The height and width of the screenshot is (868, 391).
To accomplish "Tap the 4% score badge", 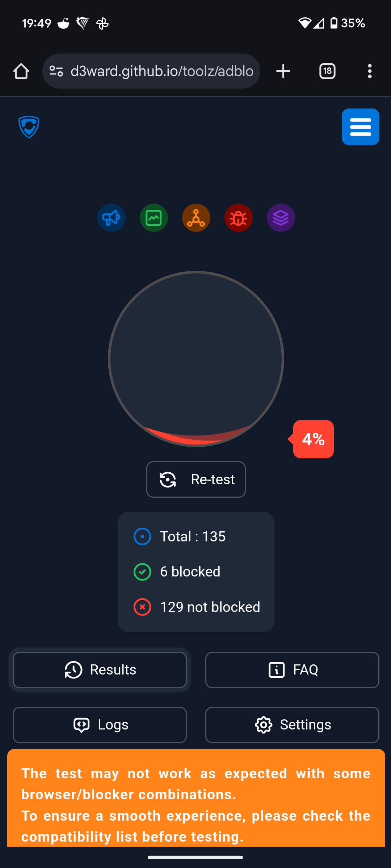I will 314,439.
